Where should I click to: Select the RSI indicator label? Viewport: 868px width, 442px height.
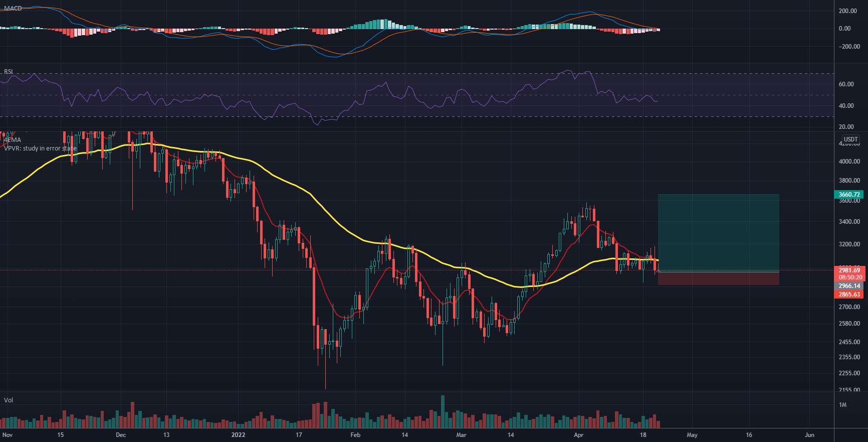[x=9, y=72]
